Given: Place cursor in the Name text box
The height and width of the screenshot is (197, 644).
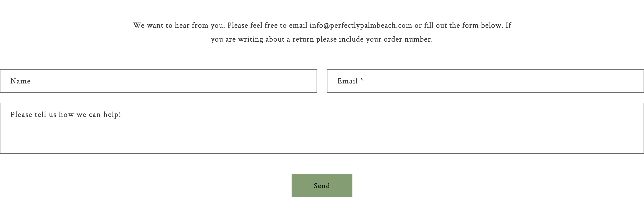Looking at the screenshot, I should point(175,81).
